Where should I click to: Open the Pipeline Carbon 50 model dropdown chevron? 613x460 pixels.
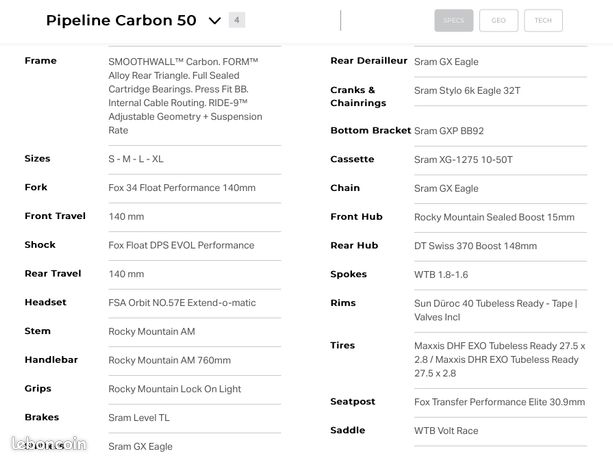215,21
